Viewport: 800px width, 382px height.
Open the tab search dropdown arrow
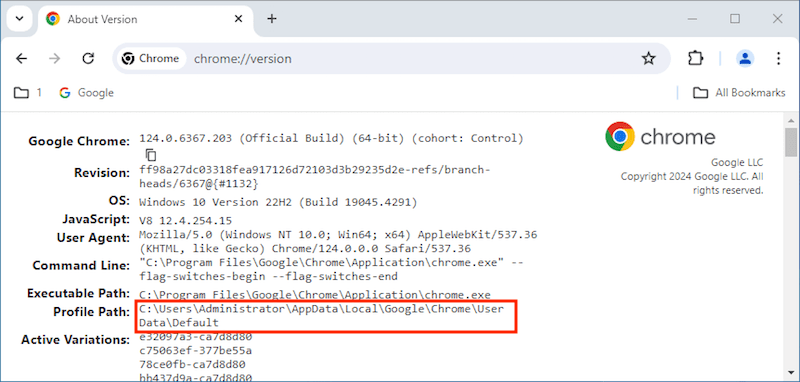tap(20, 19)
